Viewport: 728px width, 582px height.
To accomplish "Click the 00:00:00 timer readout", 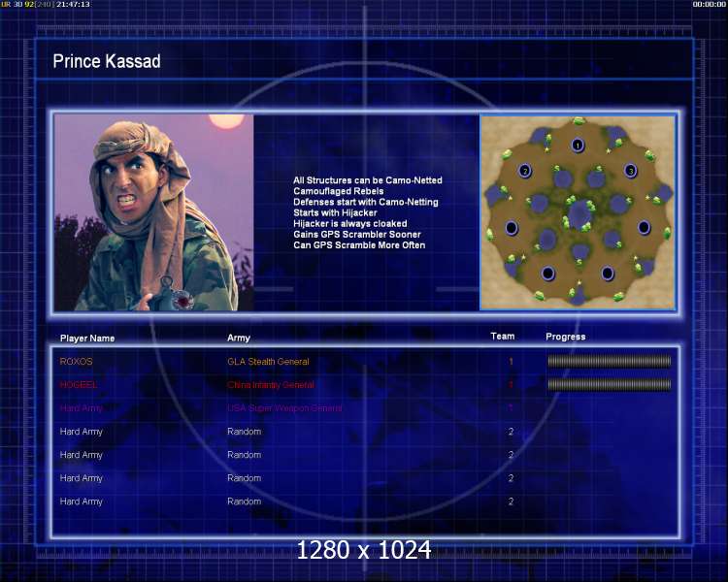I will tap(709, 4).
